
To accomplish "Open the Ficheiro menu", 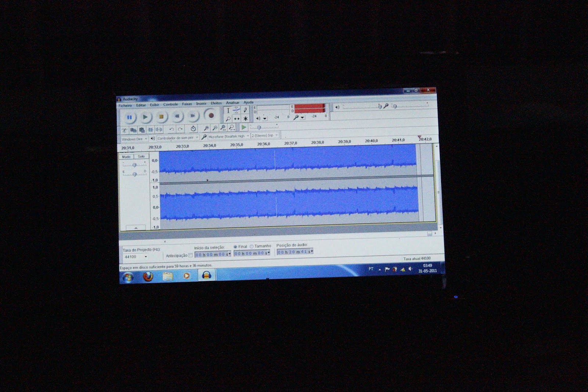I will (x=125, y=106).
